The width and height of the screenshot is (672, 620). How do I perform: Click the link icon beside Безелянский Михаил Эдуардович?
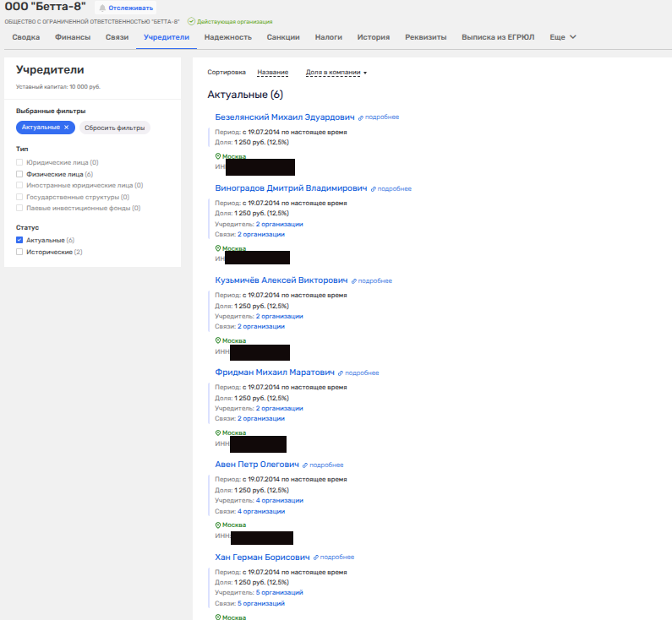click(x=361, y=117)
